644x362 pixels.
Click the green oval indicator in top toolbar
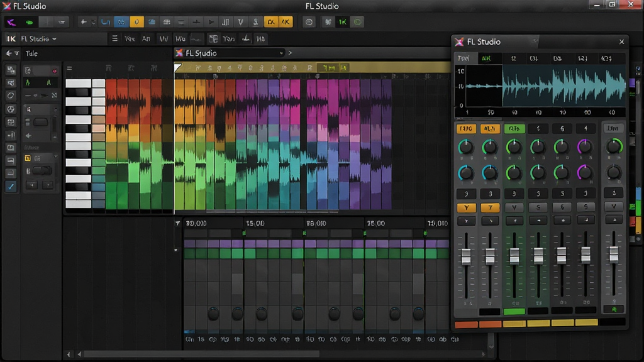coord(29,22)
